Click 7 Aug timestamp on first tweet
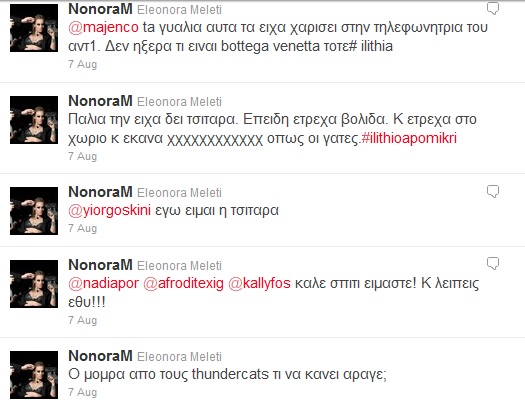Screen dimensions: 525x403 82,64
